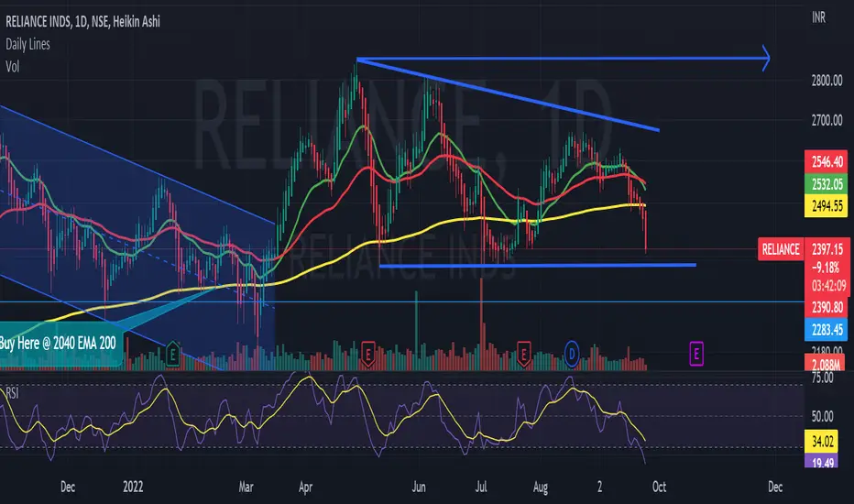Viewport: 854px width, 504px height.
Task: Click the green E earnings marker near February
Action: point(172,354)
